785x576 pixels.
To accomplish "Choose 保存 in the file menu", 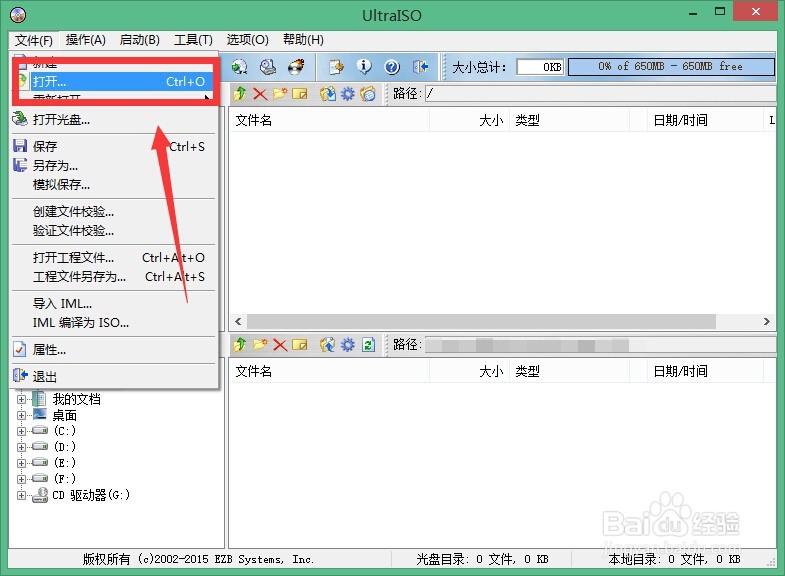I will coord(114,147).
